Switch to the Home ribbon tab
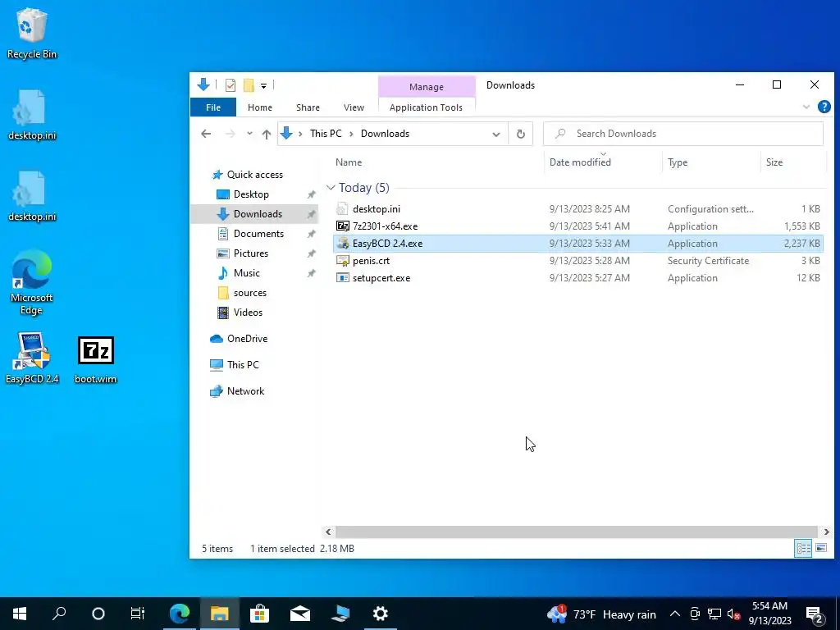840x630 pixels. tap(260, 107)
